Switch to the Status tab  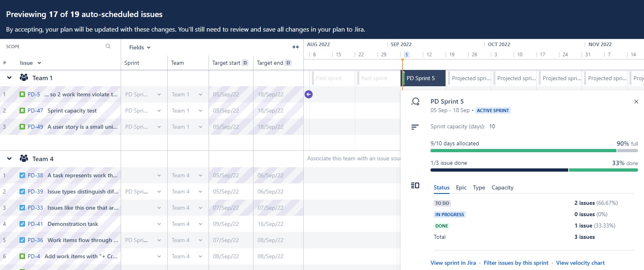pos(441,187)
